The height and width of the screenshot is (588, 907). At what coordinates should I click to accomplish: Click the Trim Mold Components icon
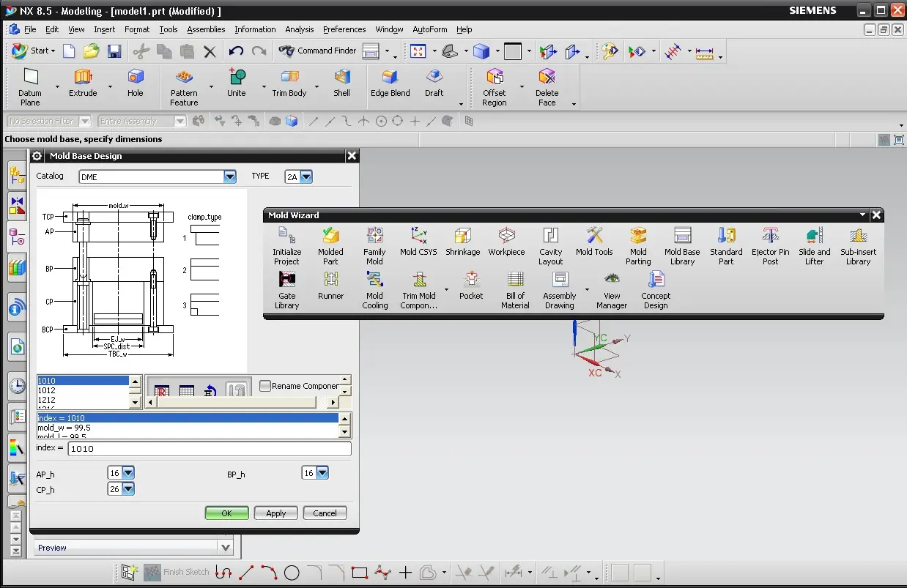(419, 290)
